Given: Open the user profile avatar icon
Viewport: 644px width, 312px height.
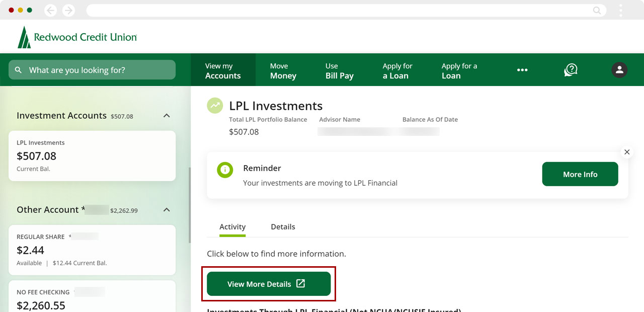Looking at the screenshot, I should coord(619,70).
